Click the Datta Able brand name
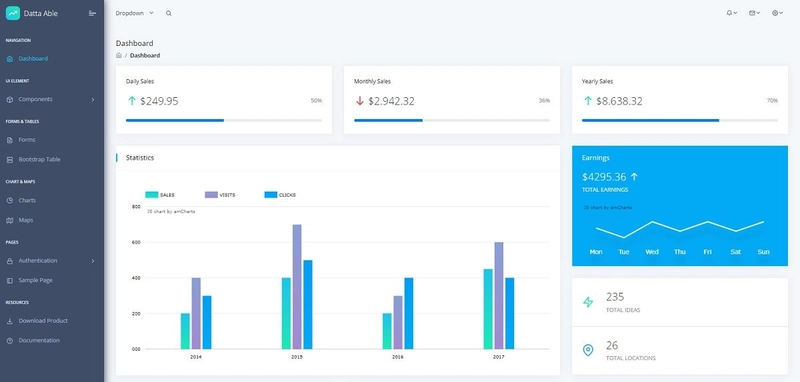 [x=41, y=13]
